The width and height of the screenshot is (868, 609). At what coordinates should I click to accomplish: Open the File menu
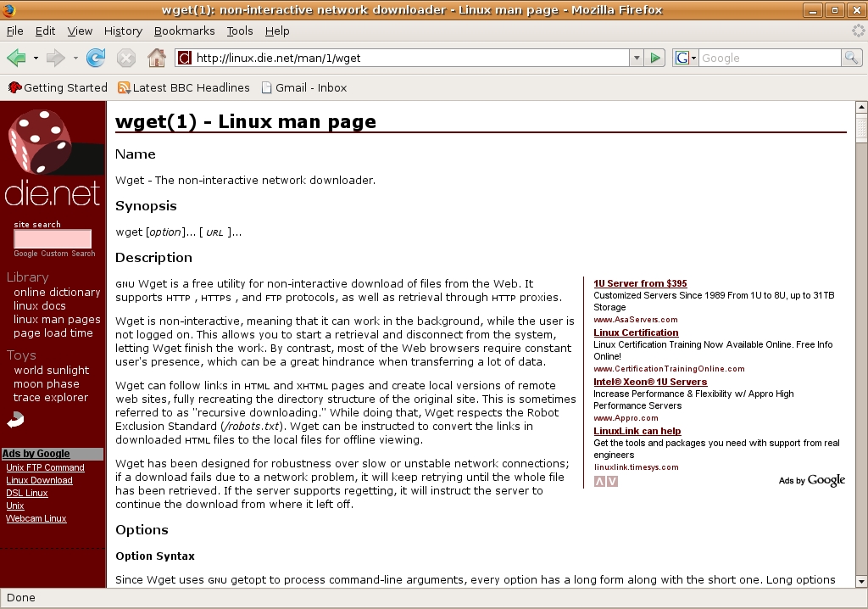pos(15,31)
